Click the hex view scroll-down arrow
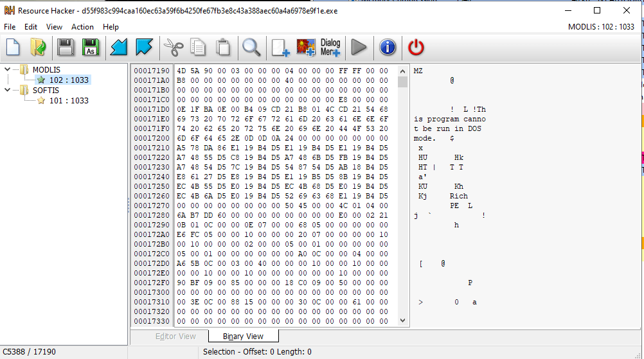The width and height of the screenshot is (644, 359). 403,320
